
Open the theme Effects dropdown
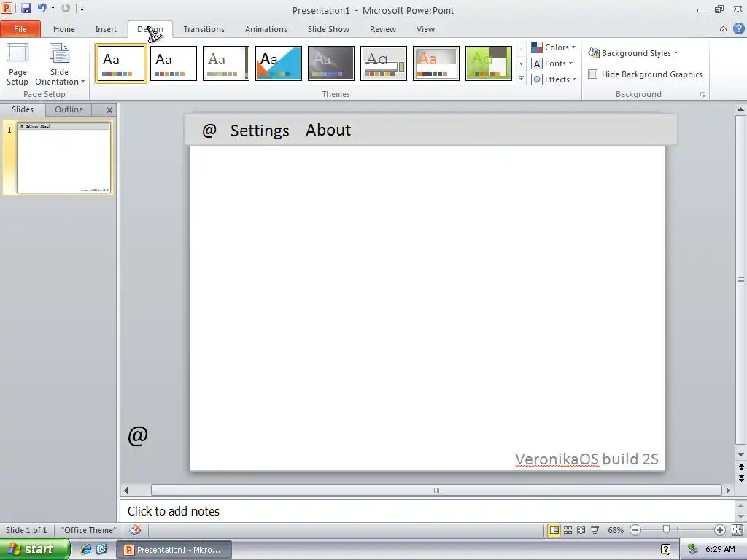pyautogui.click(x=554, y=79)
